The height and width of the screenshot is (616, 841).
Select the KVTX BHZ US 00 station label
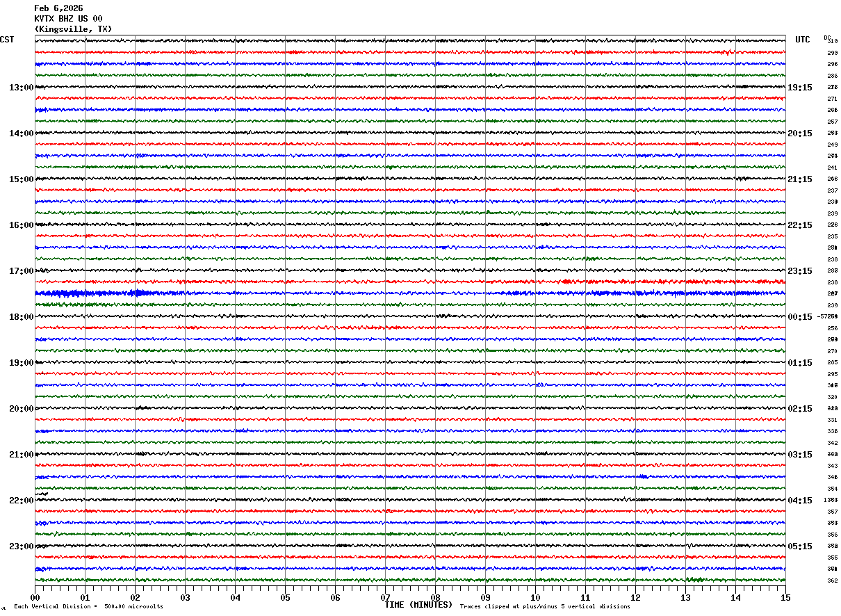click(68, 19)
